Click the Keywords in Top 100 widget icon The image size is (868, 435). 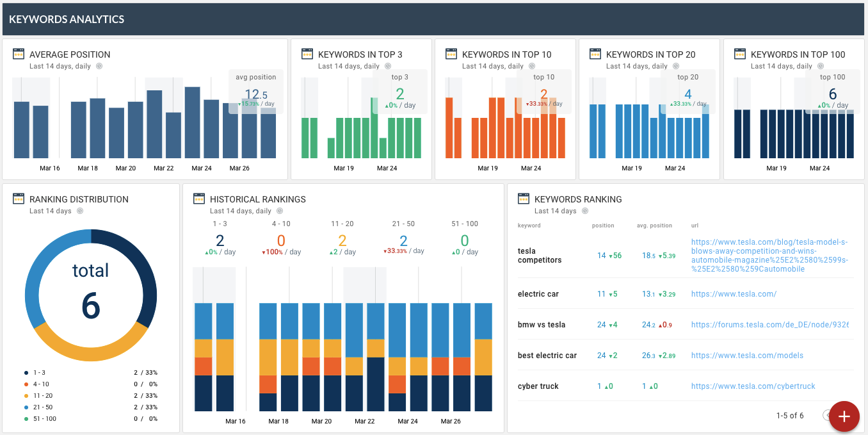click(x=740, y=54)
